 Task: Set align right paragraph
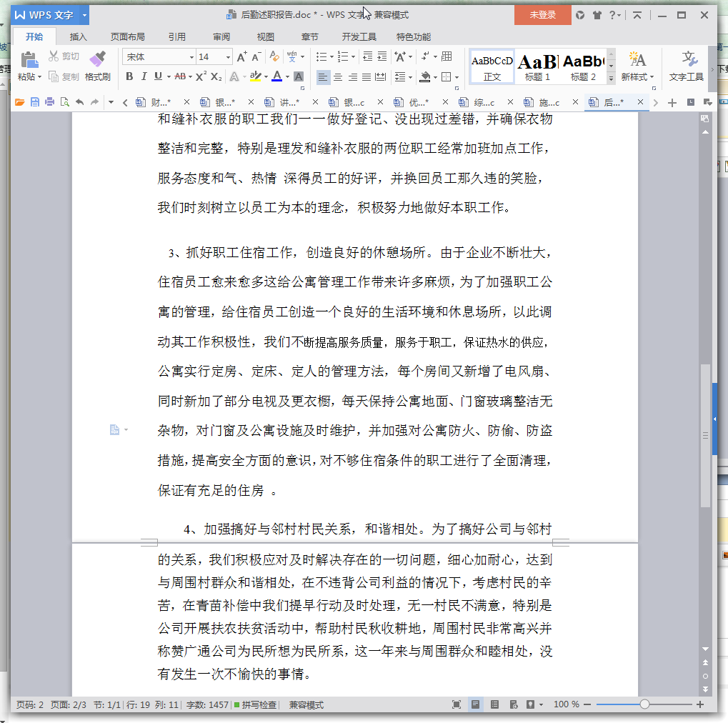coord(352,76)
